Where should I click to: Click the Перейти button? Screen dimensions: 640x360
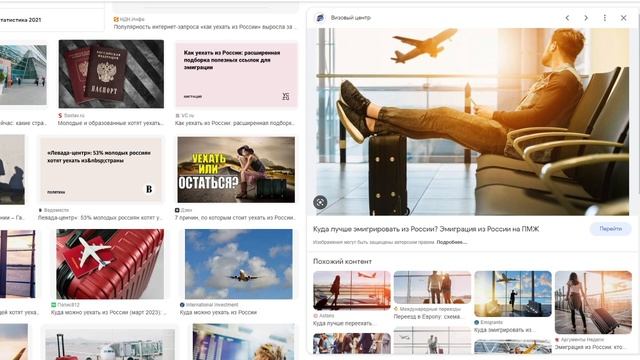coord(611,229)
